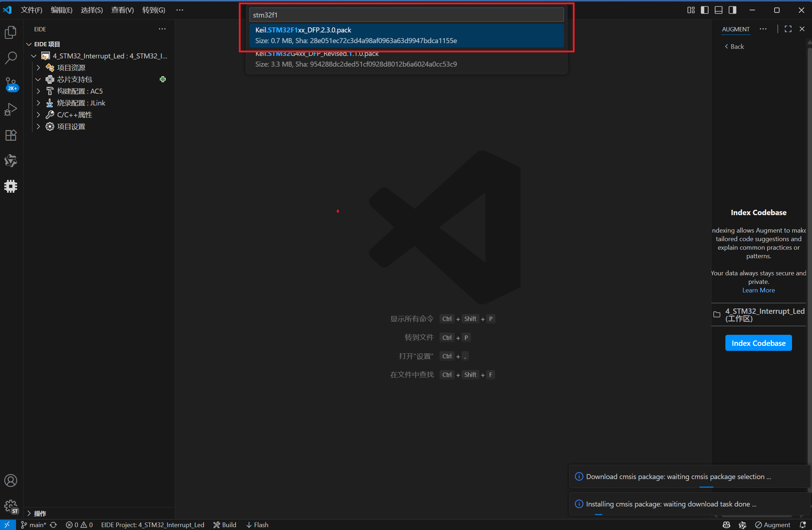Expand the 构建配置 : AC5 node
This screenshot has height=530, width=812.
(38, 91)
